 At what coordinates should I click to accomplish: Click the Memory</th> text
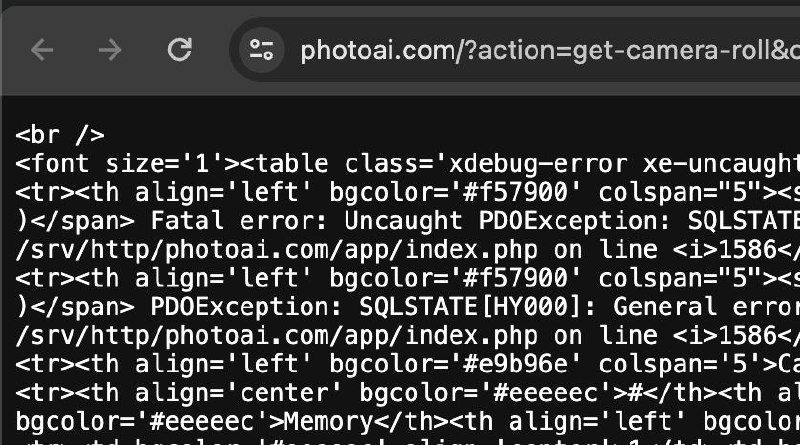[x=366, y=421]
